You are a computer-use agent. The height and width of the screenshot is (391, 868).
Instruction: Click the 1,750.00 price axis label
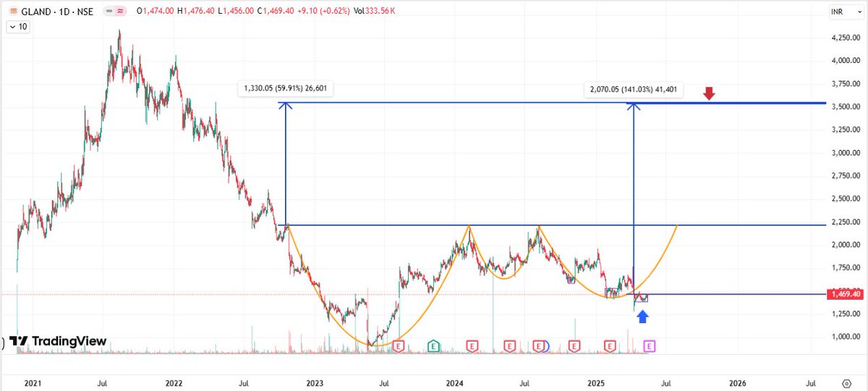tap(846, 268)
